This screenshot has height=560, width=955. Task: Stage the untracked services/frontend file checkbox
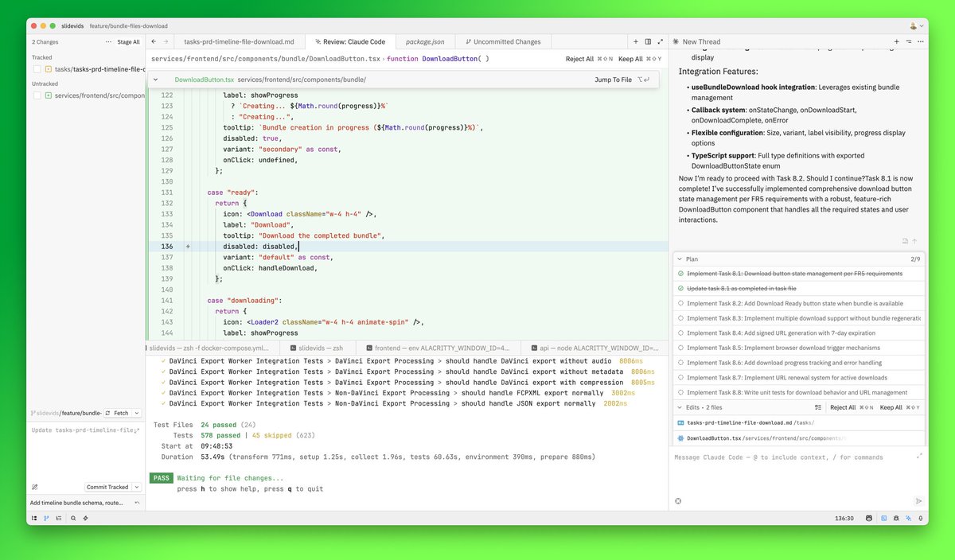click(37, 95)
